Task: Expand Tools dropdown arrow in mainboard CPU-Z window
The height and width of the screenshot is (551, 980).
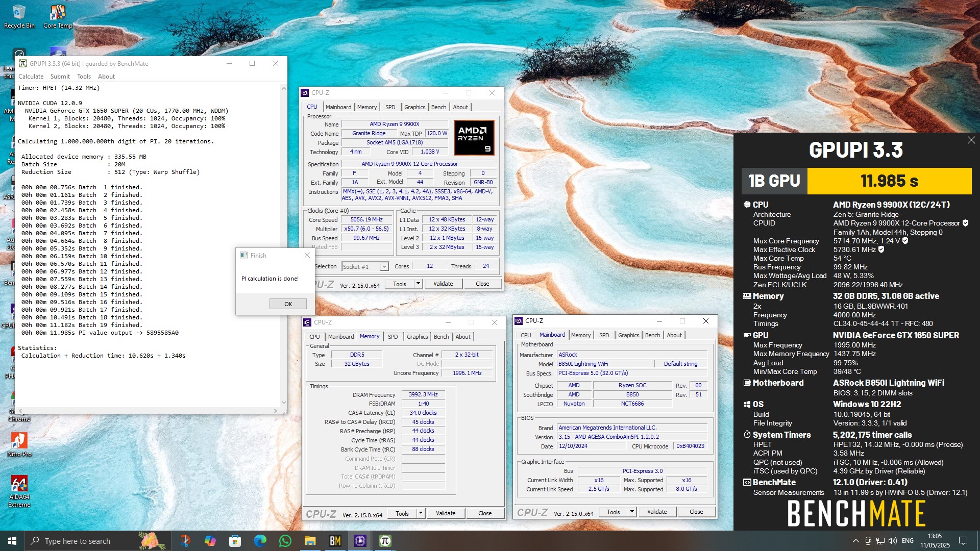Action: pos(632,512)
